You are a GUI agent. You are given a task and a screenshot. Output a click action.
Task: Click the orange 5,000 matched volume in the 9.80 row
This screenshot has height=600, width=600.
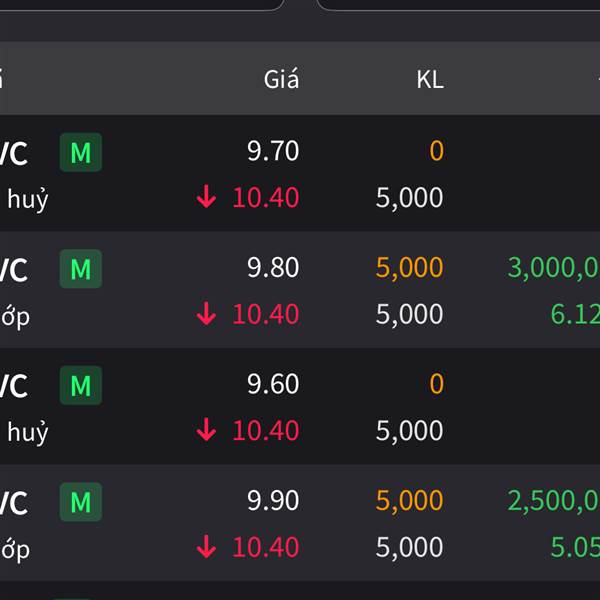click(409, 268)
